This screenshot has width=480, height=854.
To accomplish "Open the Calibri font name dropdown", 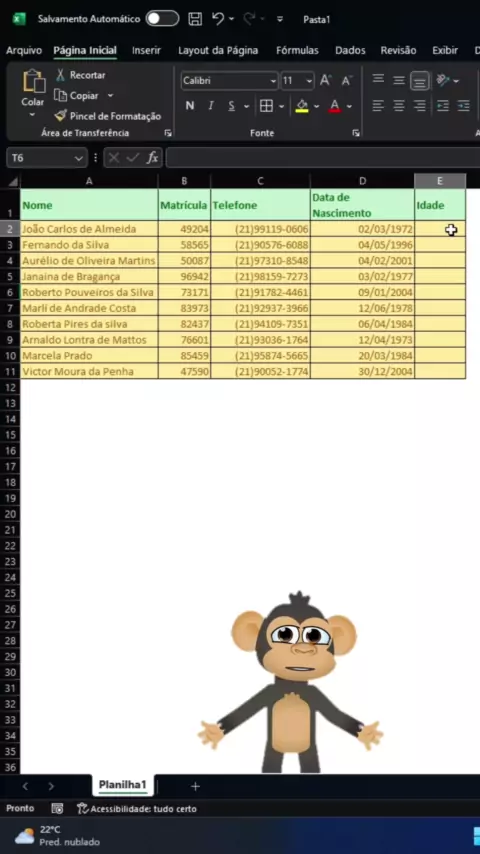I will pos(273,81).
